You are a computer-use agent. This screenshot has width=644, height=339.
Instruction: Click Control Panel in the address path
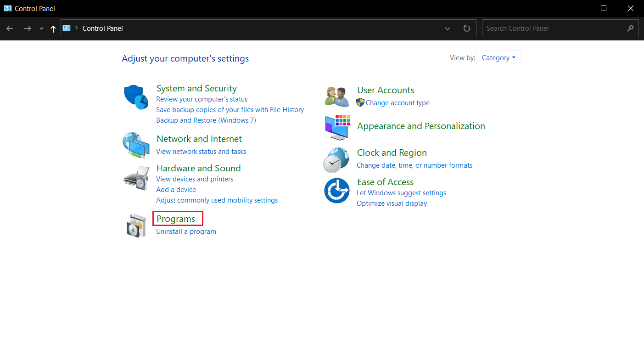click(x=103, y=28)
